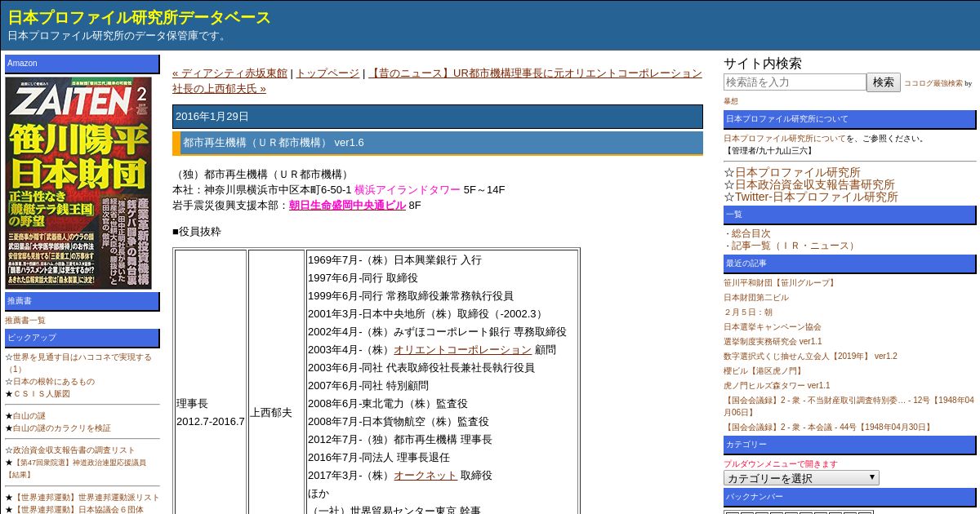Screen dimensions: 980x514
Task: Open the トップページ link
Action: coord(327,73)
